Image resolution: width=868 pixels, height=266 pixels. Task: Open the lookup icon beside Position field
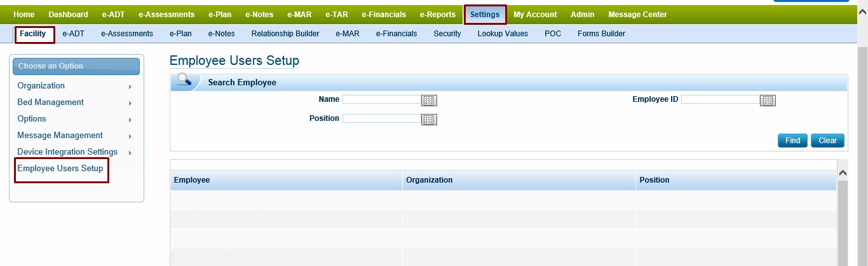click(429, 120)
